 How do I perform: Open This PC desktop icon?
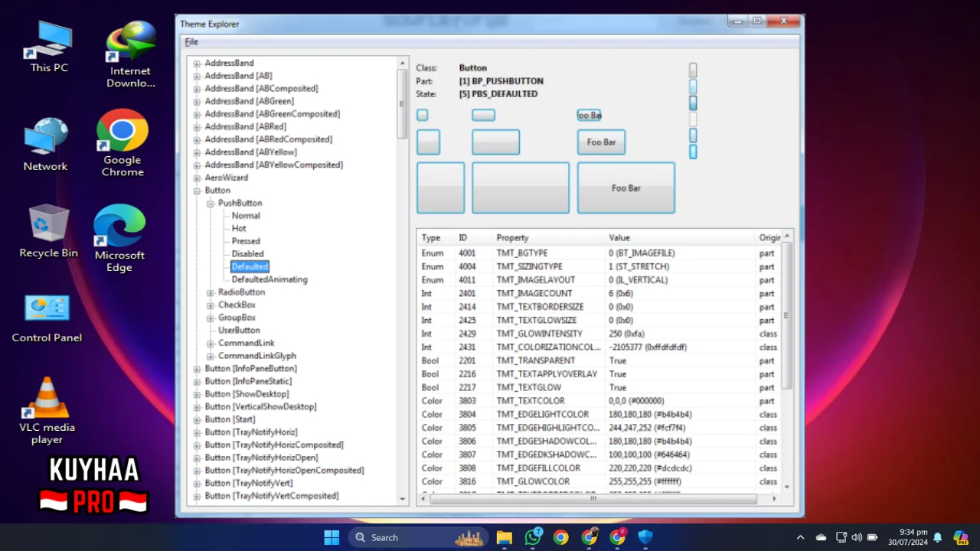pyautogui.click(x=50, y=47)
